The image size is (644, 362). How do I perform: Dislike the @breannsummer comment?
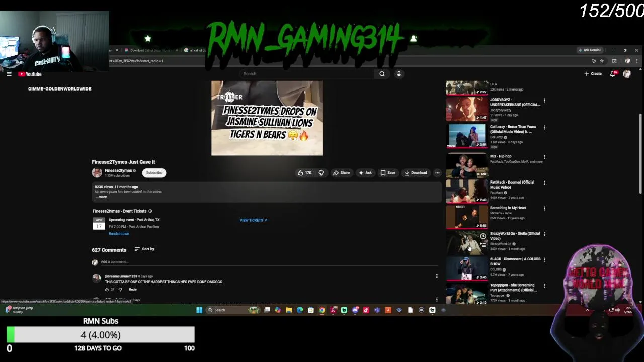click(120, 290)
